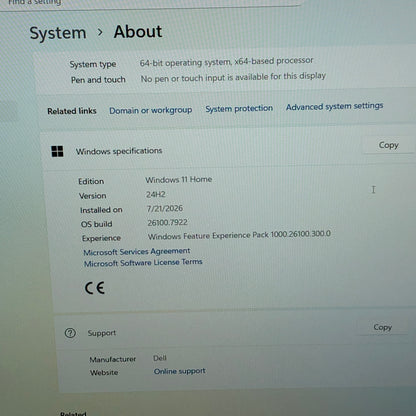Open the Domain or workgroup link
The image size is (416, 416).
(151, 110)
